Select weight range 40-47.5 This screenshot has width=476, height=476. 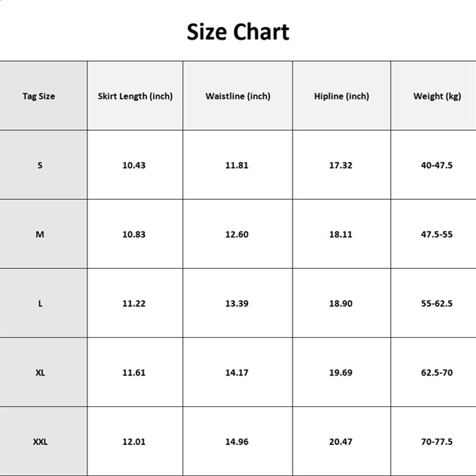[x=437, y=165]
